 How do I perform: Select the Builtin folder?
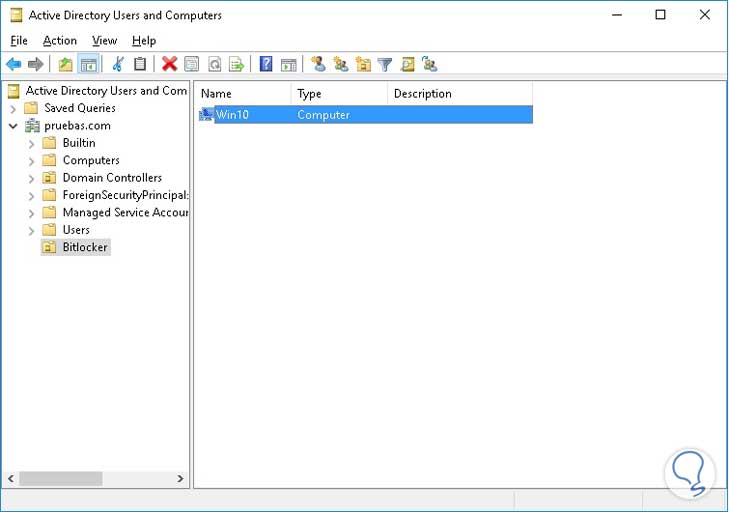[x=79, y=143]
